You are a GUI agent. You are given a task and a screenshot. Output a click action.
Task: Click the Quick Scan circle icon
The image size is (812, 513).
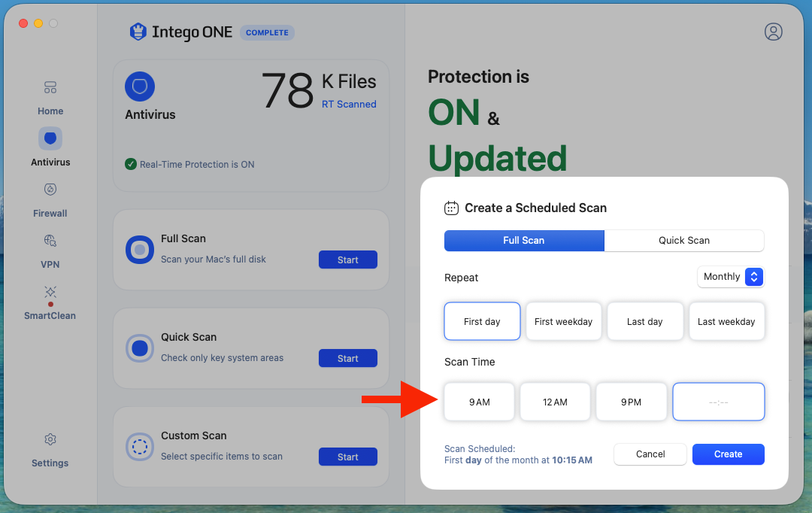click(140, 348)
